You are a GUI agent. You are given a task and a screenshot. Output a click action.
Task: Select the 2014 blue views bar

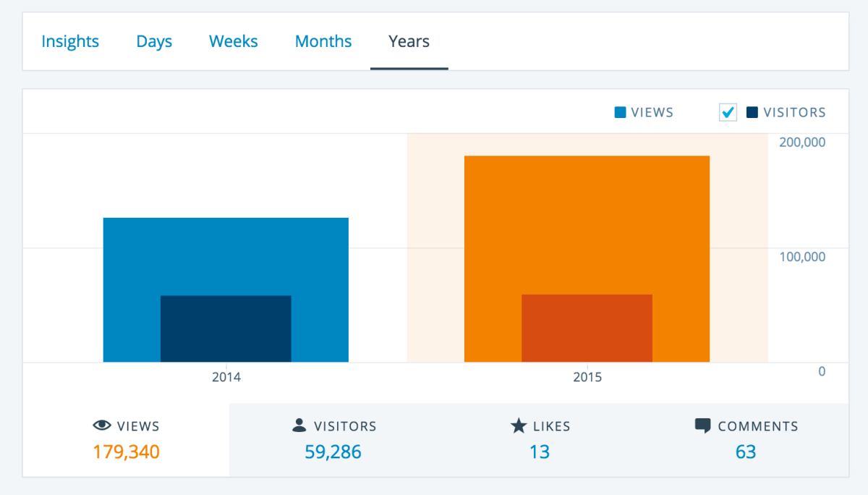pyautogui.click(x=226, y=253)
